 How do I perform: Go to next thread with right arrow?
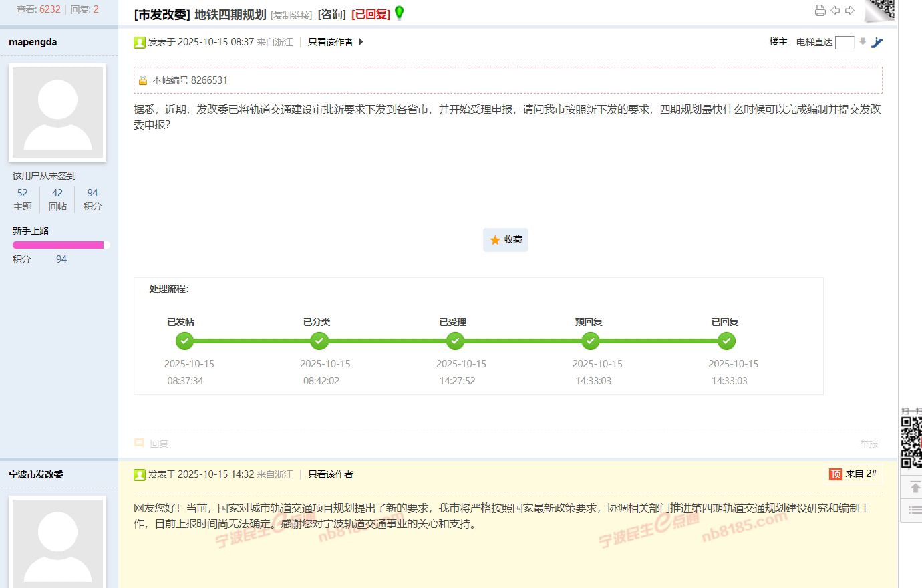point(850,10)
